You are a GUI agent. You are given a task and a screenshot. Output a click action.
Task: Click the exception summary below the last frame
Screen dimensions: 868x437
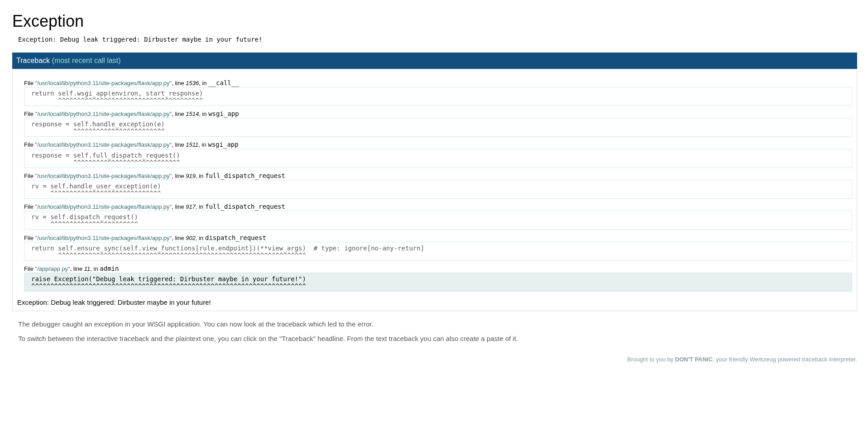click(x=114, y=303)
